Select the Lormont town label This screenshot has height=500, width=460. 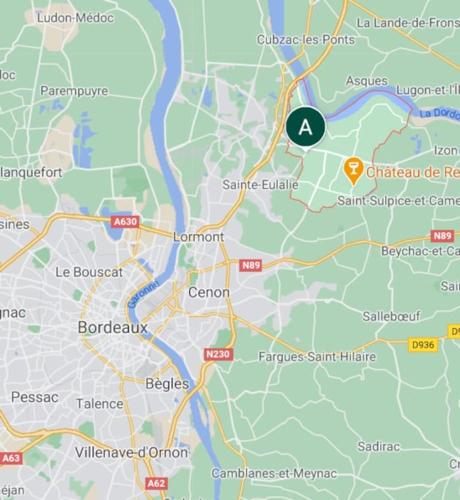pyautogui.click(x=199, y=237)
